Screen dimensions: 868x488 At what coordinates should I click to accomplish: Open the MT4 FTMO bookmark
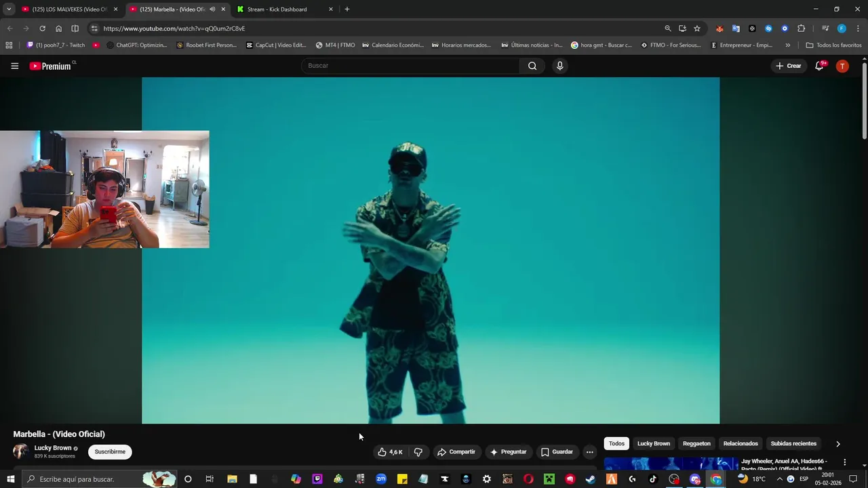[336, 45]
